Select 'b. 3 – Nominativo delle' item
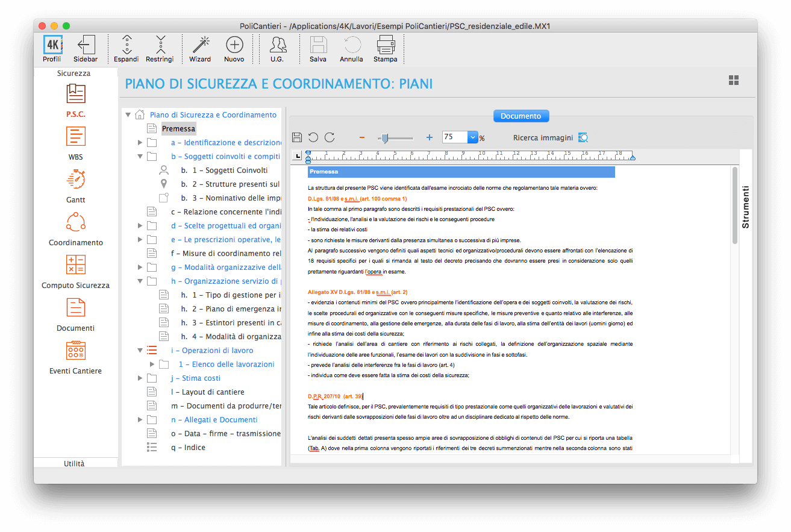 (x=231, y=198)
